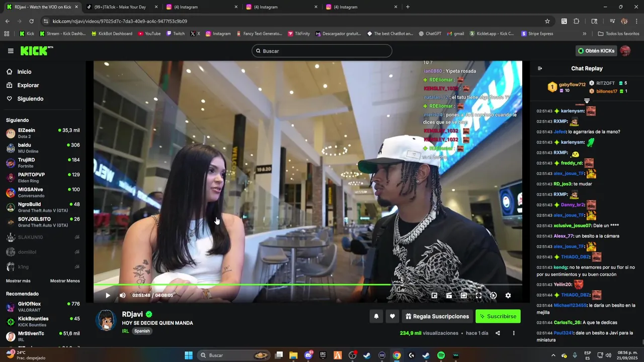Focus the Kick Buscar search field

[322, 51]
